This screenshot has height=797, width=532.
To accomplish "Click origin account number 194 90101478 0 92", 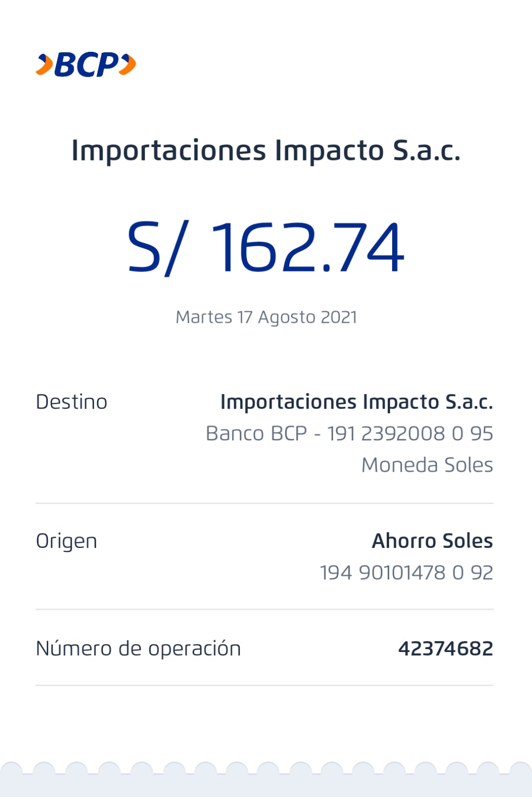I will pyautogui.click(x=406, y=573).
